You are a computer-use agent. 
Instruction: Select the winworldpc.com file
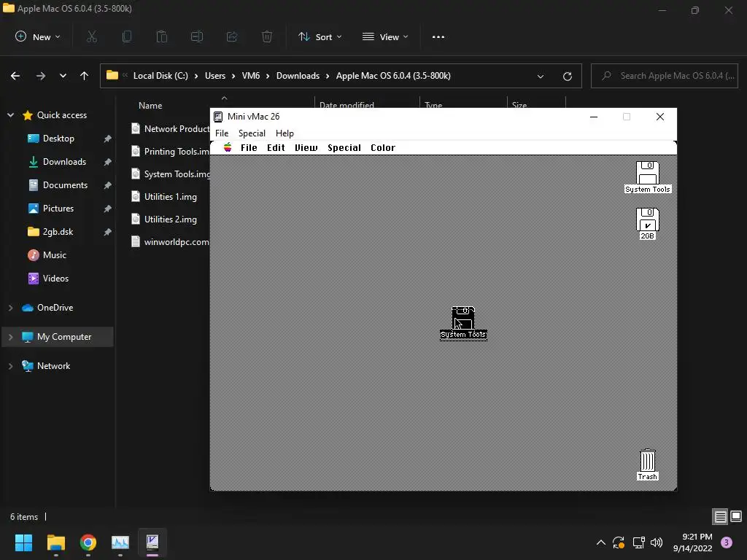(170, 242)
